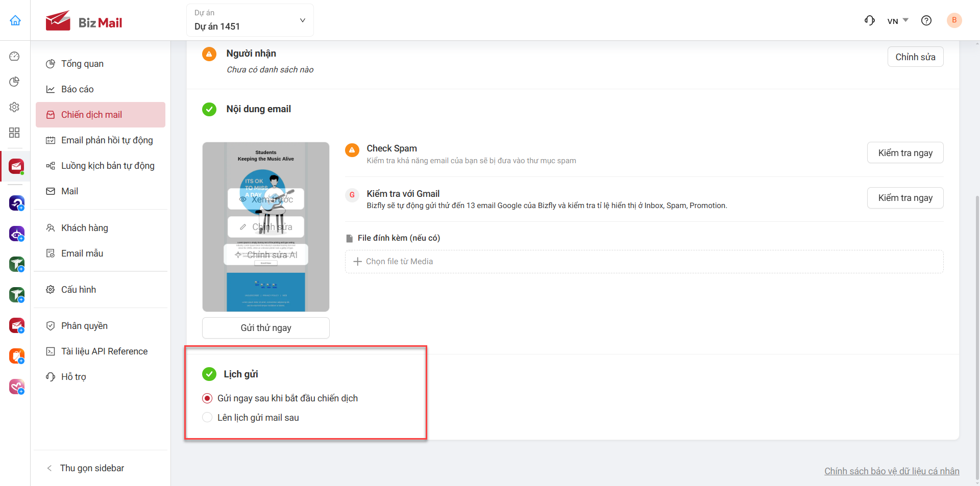Open the apps grid icon in left rail
980x486 pixels.
tap(14, 133)
